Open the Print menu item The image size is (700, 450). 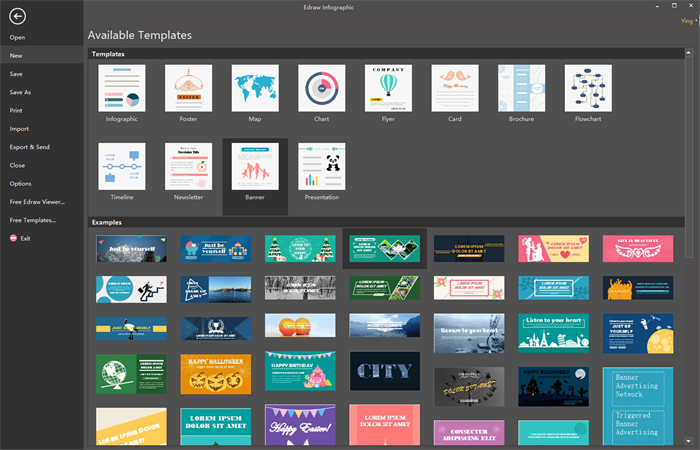[16, 111]
